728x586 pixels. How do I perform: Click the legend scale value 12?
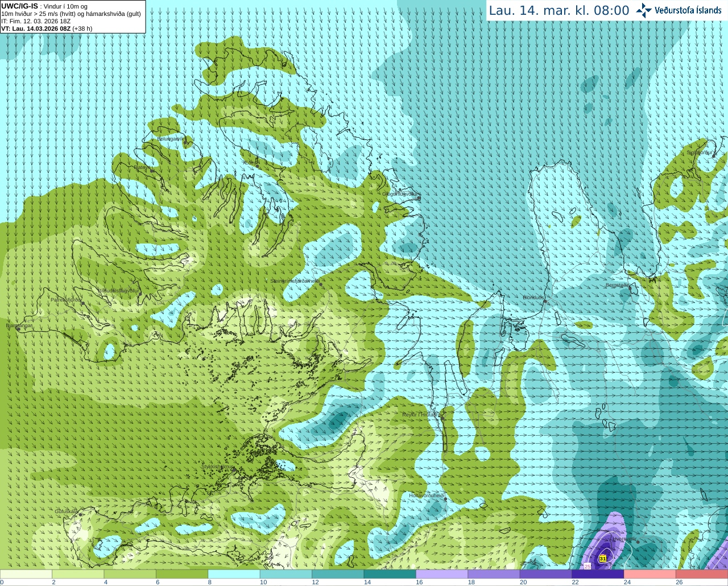pyautogui.click(x=315, y=582)
